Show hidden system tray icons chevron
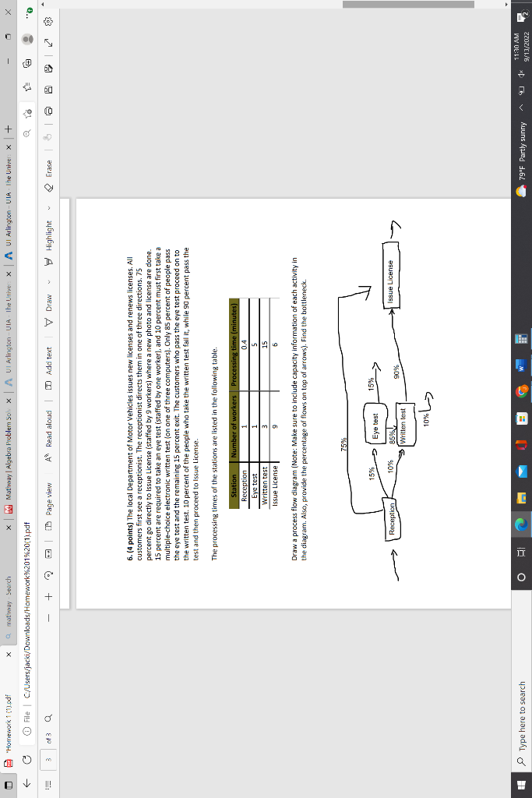This screenshot has height=798, width=532. coord(521,108)
